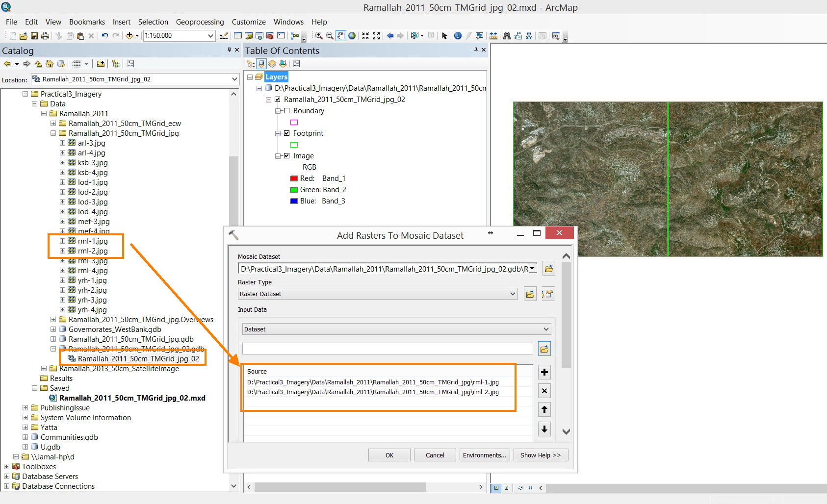Image resolution: width=827 pixels, height=504 pixels.
Task: Click the Full Extent globe icon
Action: click(x=352, y=36)
